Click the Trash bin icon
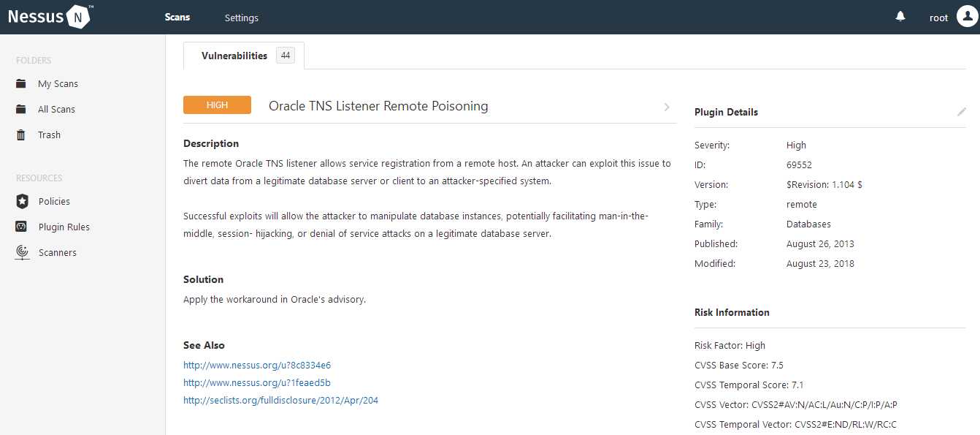 (21, 135)
